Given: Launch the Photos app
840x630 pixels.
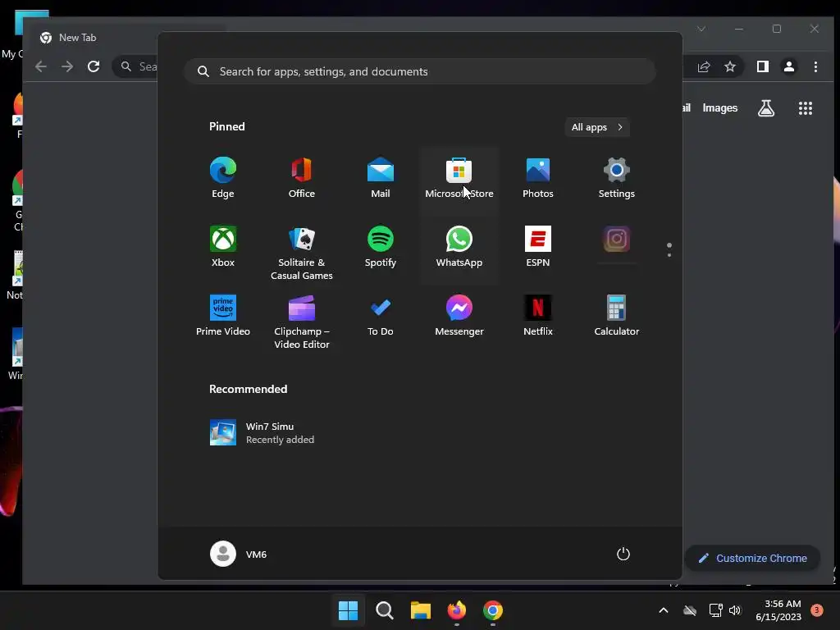Looking at the screenshot, I should point(538,178).
